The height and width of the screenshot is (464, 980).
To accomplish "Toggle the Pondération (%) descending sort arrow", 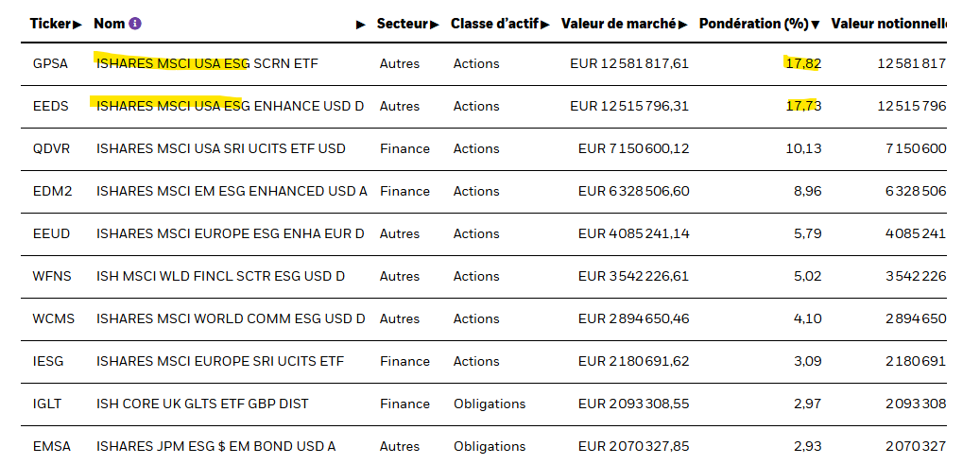I will [x=816, y=25].
